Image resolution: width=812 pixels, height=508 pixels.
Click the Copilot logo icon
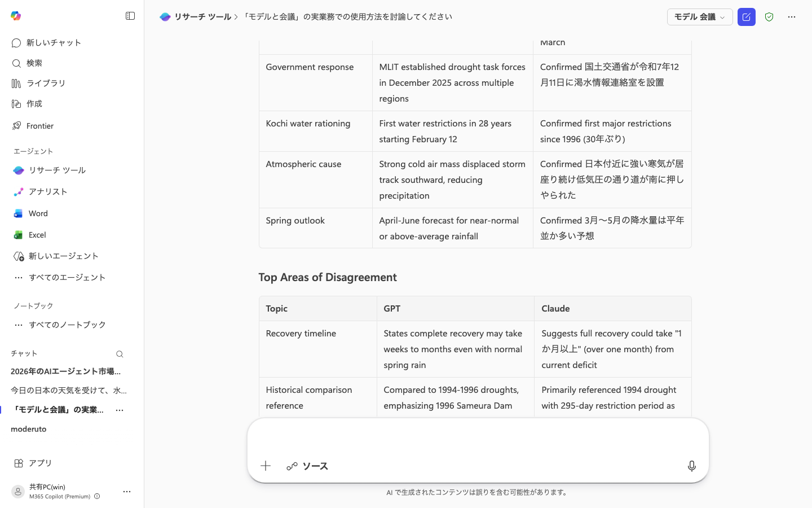[16, 16]
